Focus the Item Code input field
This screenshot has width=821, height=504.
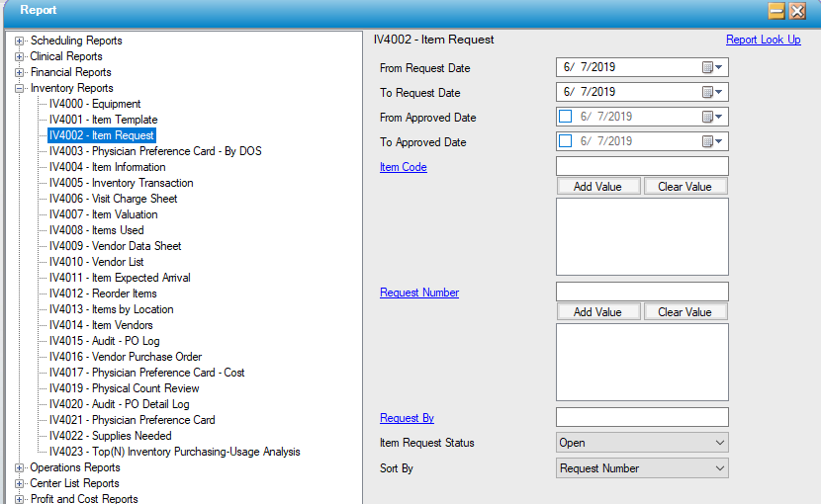pyautogui.click(x=642, y=166)
